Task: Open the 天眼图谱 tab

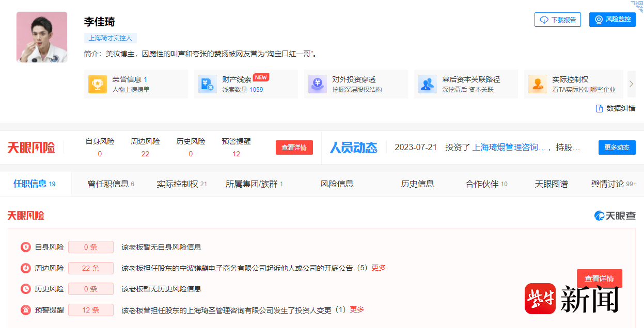Action: click(551, 184)
